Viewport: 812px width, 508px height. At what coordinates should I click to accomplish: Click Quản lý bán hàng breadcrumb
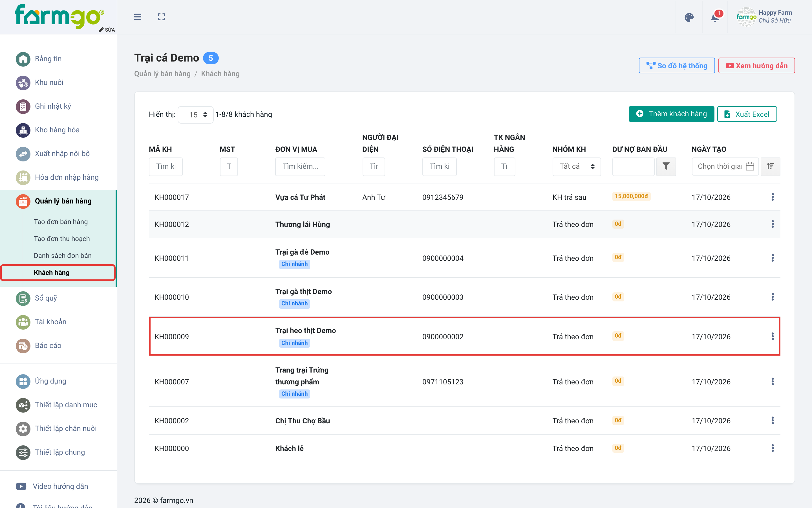point(162,74)
